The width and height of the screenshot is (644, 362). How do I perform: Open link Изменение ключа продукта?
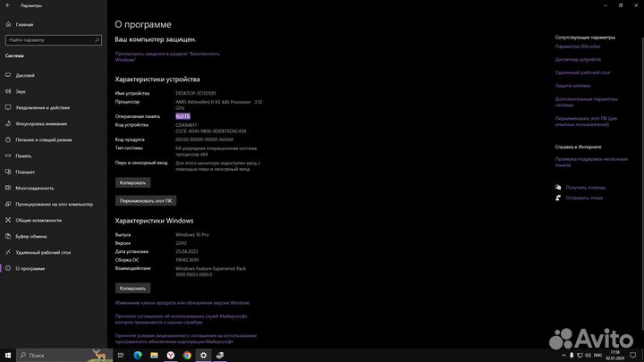pos(182,303)
